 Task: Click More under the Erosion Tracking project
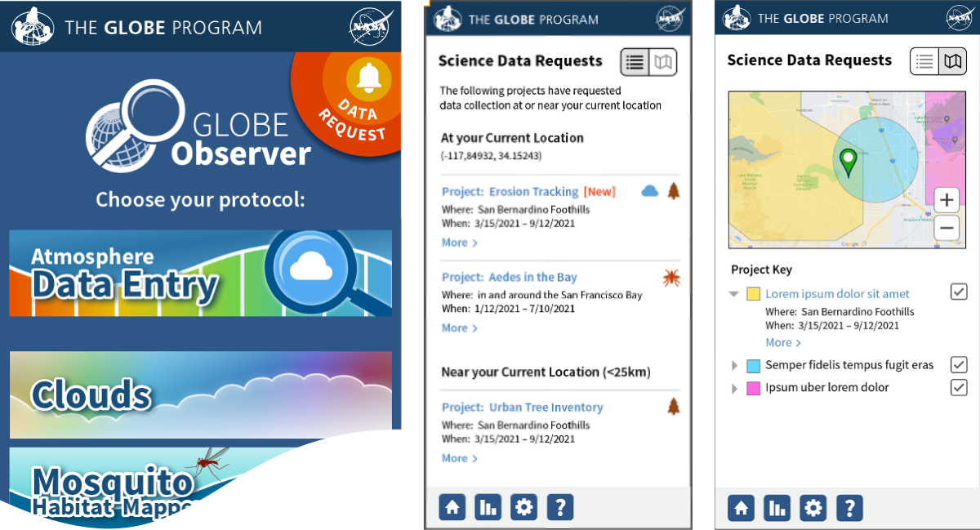tap(455, 243)
